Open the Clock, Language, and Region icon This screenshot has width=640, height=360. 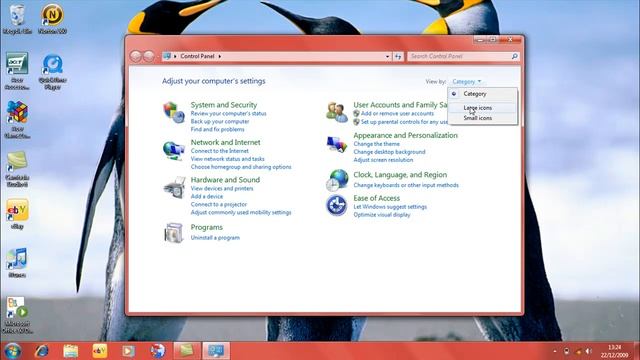coord(337,180)
